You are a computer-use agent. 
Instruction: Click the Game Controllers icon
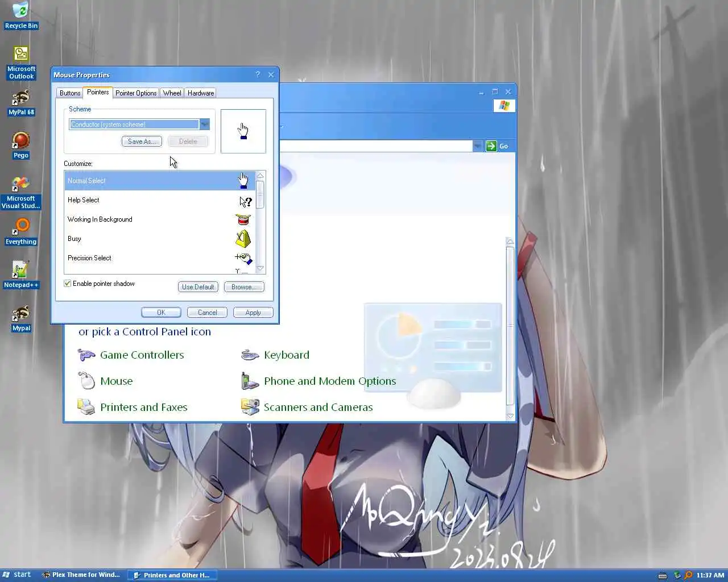[86, 355]
